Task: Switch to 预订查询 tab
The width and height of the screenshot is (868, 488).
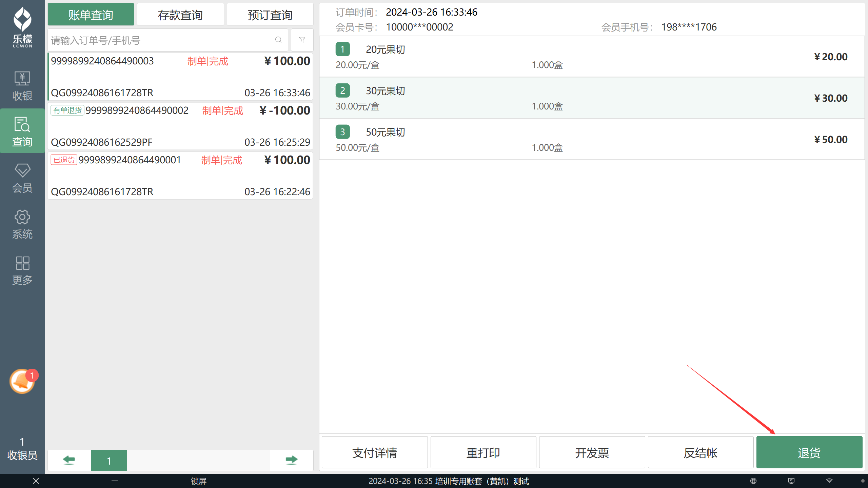Action: pos(270,15)
